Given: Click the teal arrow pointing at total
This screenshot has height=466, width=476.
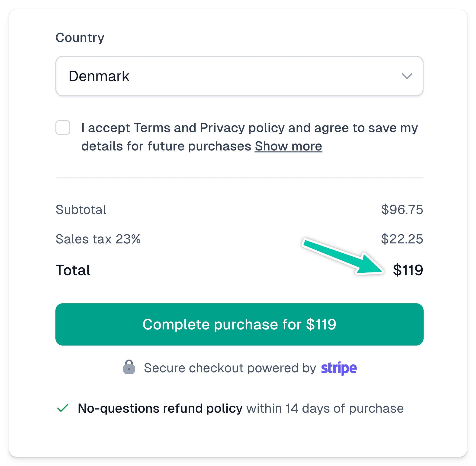Looking at the screenshot, I should coord(343,256).
